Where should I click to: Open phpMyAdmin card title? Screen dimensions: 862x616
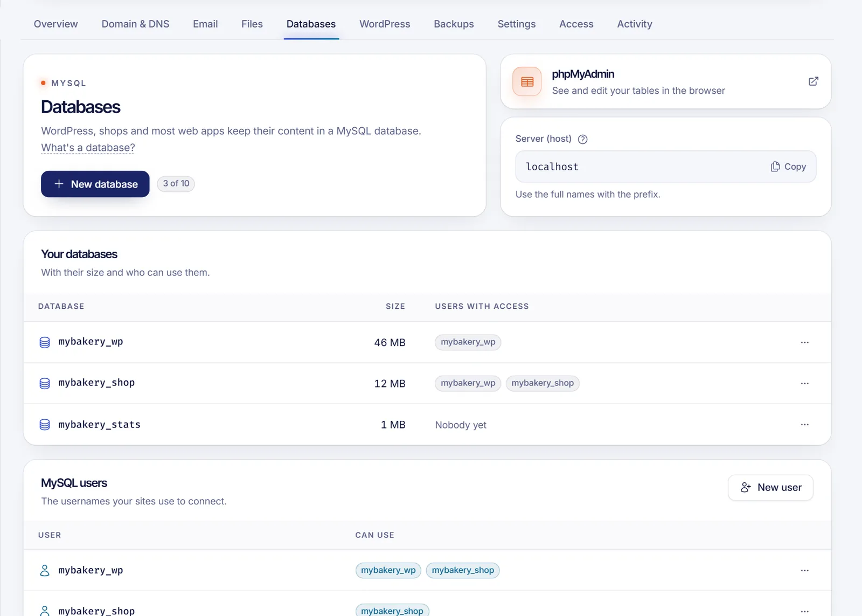pos(583,74)
